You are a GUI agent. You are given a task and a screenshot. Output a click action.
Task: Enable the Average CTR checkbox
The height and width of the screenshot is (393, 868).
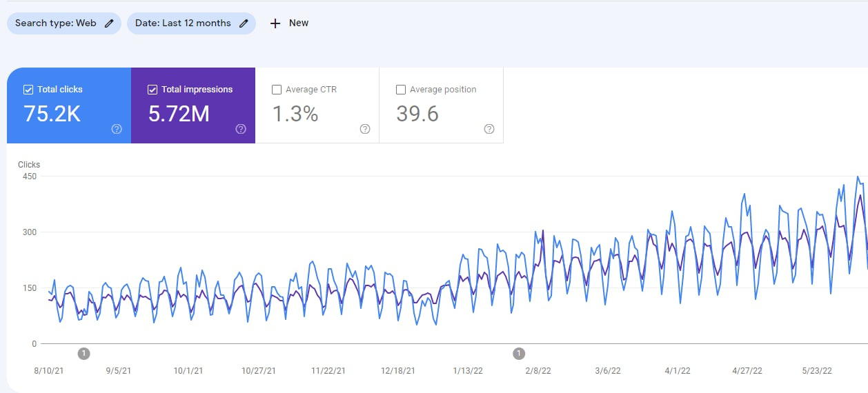277,90
